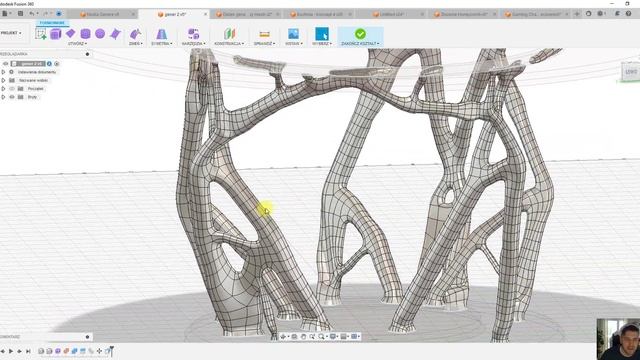640x360 pixels.
Task: Open the viewports layout icon
Action: (x=355, y=336)
